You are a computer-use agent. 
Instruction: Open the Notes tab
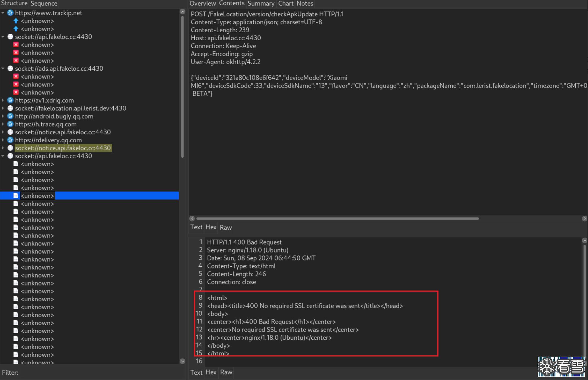305,4
